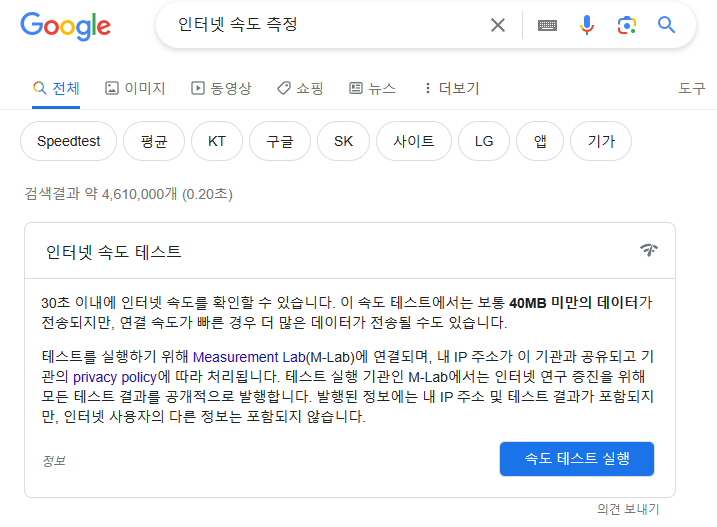Viewport: 717px width, 527px height.
Task: Open the 쇼핑 tab
Action: pyautogui.click(x=300, y=88)
